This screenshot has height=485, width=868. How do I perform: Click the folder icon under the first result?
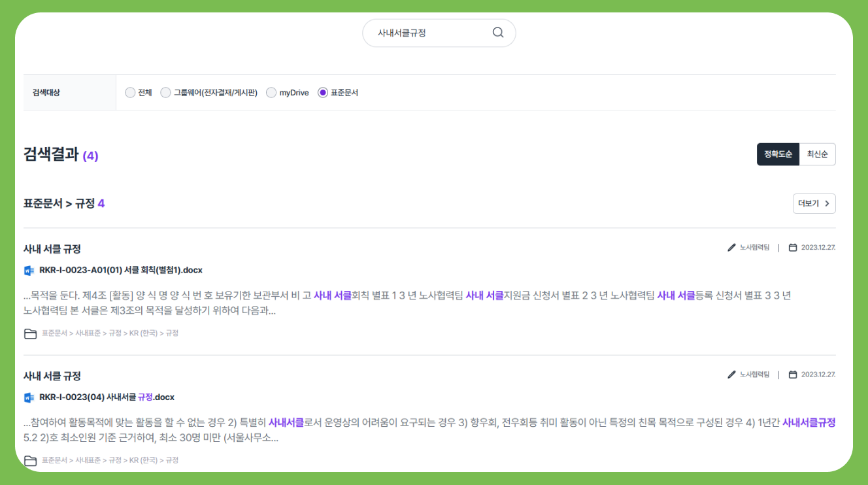pos(30,334)
